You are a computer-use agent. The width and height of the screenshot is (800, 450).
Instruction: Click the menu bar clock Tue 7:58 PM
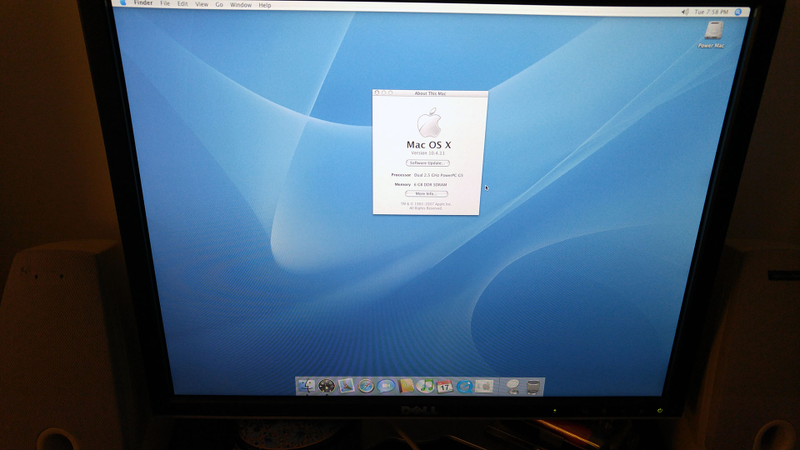tap(711, 12)
